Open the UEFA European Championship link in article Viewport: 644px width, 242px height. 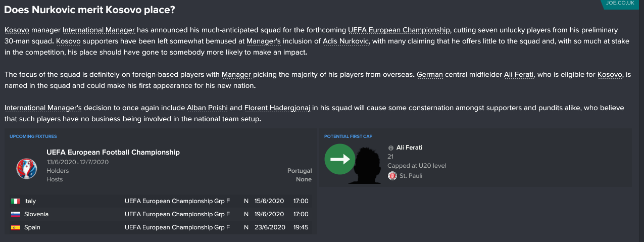coord(399,30)
